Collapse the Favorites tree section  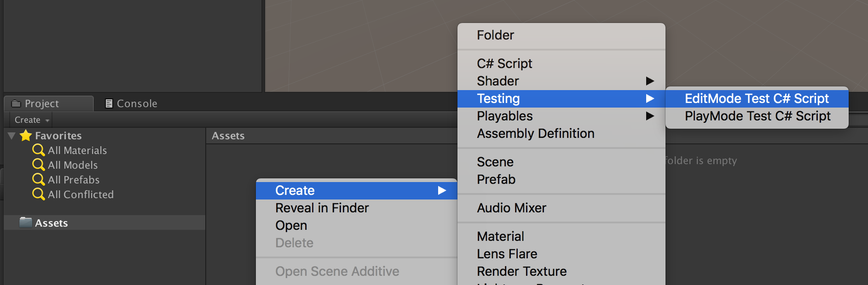pyautogui.click(x=12, y=136)
